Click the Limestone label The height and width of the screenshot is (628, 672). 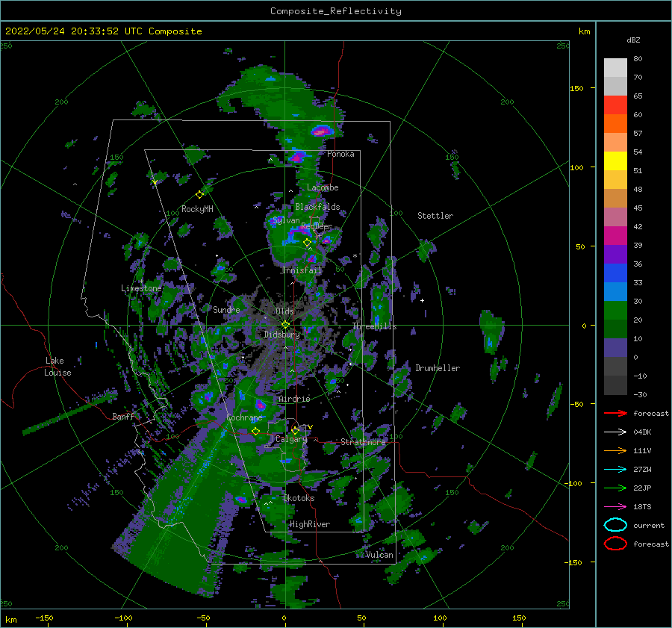pos(141,288)
